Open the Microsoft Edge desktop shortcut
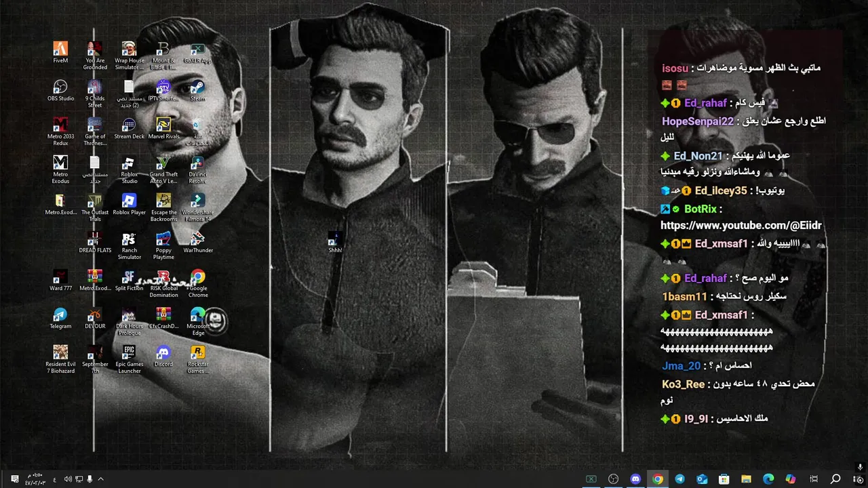The image size is (868, 488). point(197,322)
